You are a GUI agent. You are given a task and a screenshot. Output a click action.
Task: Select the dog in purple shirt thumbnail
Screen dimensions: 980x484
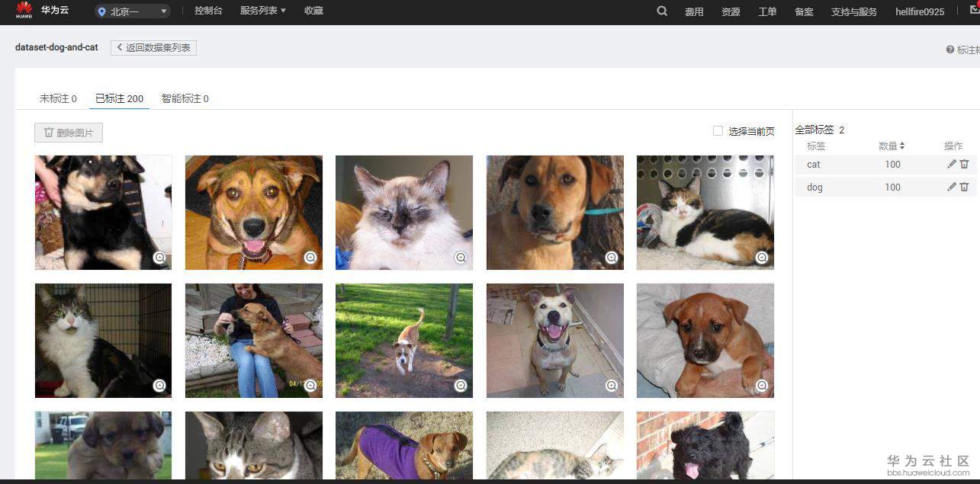tap(404, 446)
